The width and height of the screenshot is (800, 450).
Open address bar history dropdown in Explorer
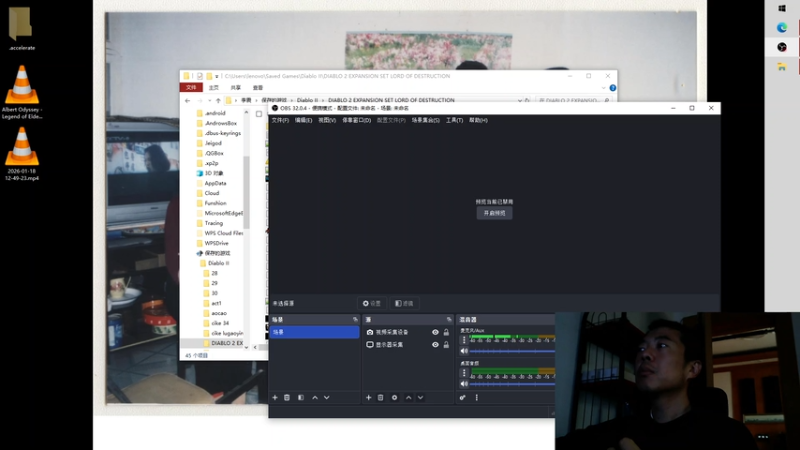pyautogui.click(x=519, y=101)
